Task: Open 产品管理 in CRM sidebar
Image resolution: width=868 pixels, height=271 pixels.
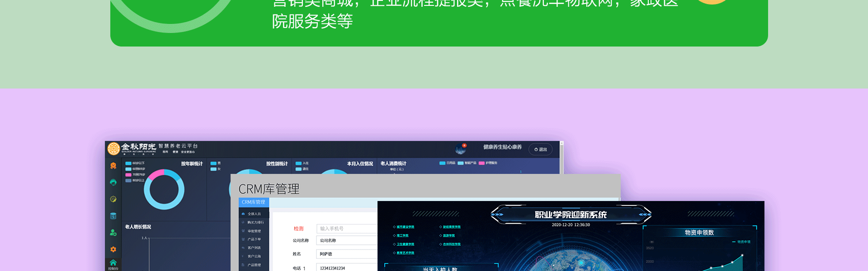Action: 254,265
